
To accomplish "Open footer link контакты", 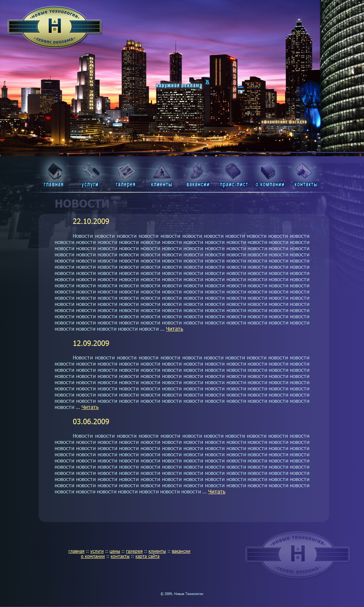I will point(120,556).
